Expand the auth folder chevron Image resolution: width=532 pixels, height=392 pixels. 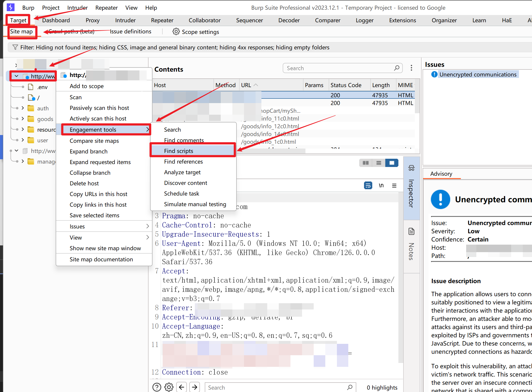coord(23,108)
